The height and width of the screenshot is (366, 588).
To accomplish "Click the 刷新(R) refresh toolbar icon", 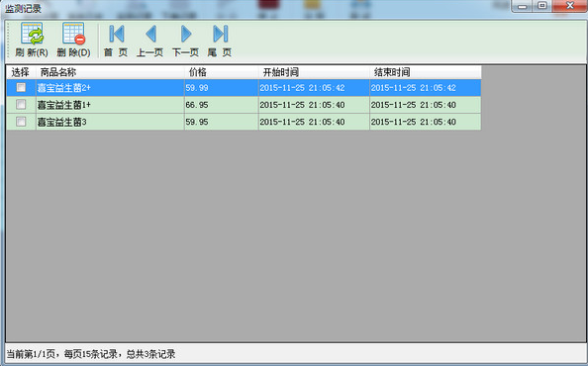I will point(32,40).
